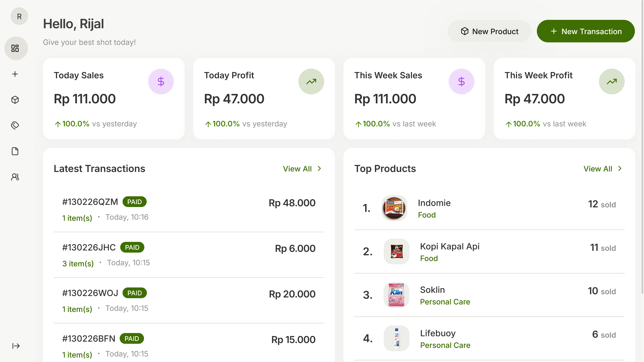The image size is (644, 362).
Task: Click chevron next to Latest Transactions View All
Action: click(x=319, y=169)
